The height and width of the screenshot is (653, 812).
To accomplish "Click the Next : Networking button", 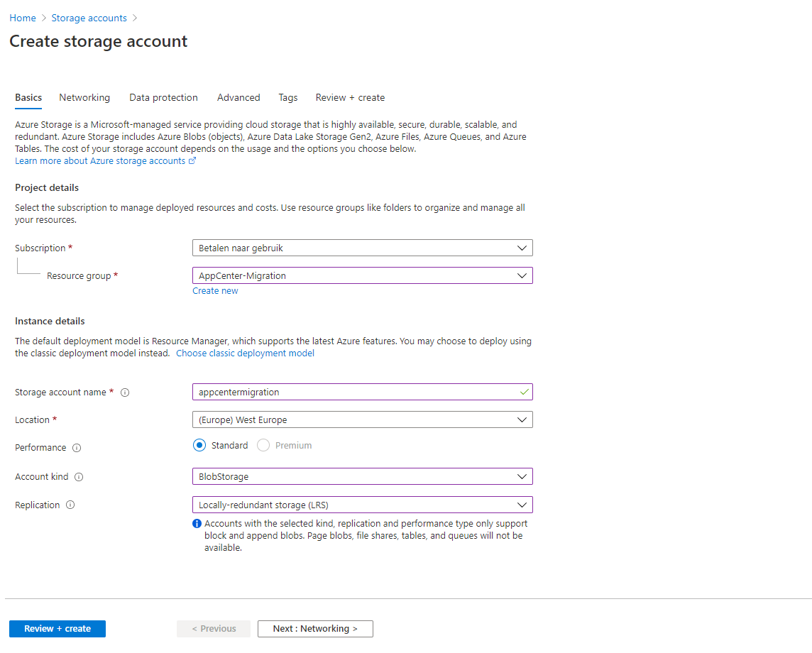I will (x=315, y=629).
